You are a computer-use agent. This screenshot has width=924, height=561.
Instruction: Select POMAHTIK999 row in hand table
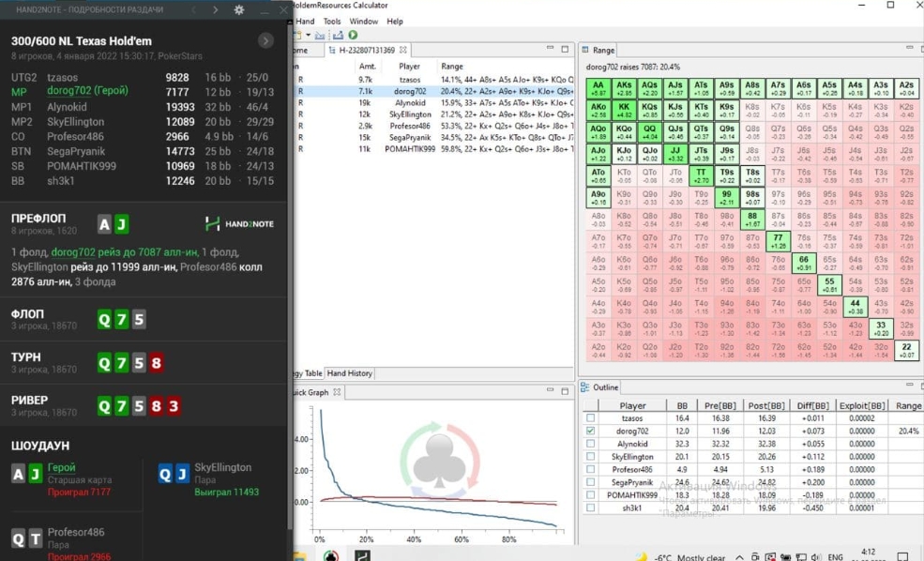[433, 149]
